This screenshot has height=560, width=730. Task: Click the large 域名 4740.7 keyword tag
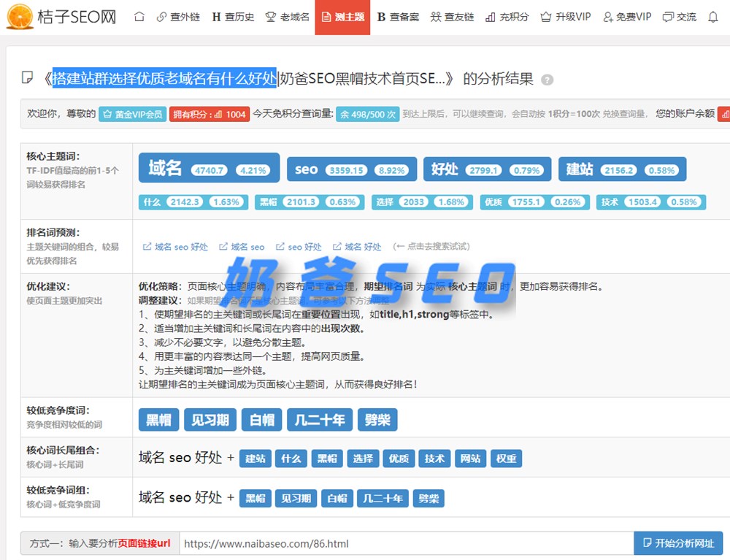click(x=209, y=168)
